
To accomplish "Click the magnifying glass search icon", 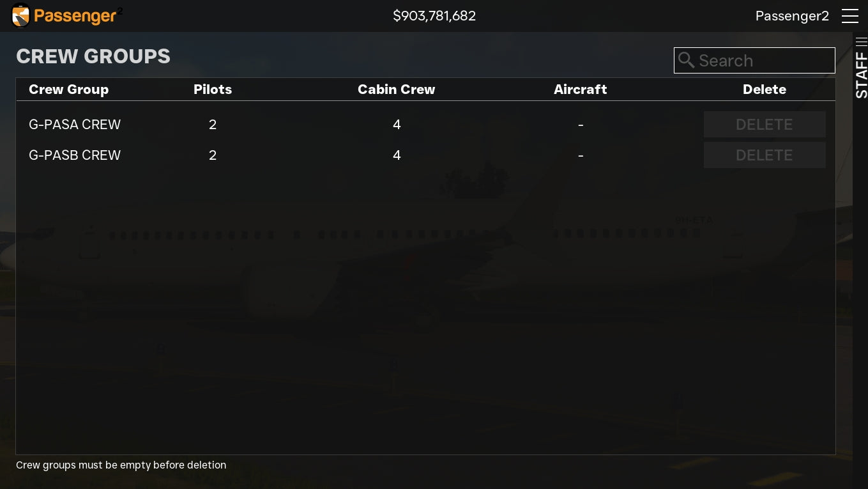I will (x=687, y=60).
